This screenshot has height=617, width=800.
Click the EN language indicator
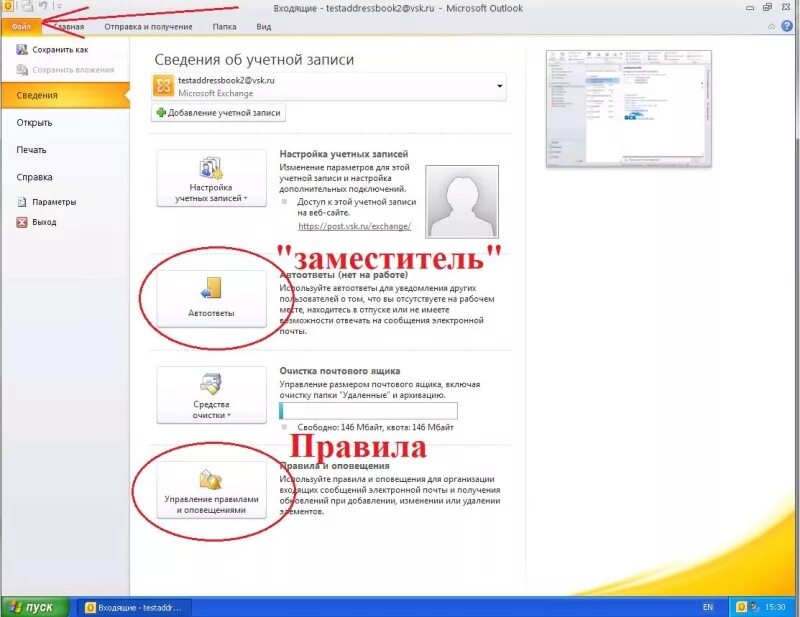pyautogui.click(x=708, y=607)
